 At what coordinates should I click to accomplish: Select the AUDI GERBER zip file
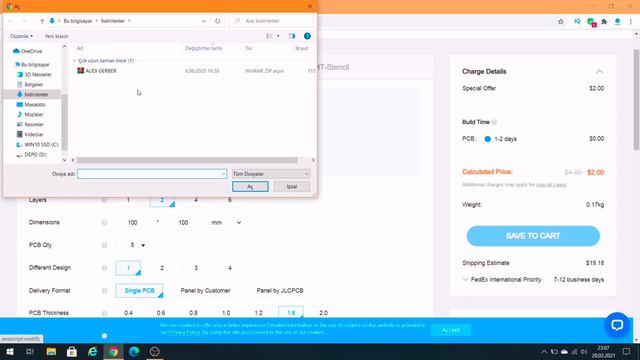(101, 71)
